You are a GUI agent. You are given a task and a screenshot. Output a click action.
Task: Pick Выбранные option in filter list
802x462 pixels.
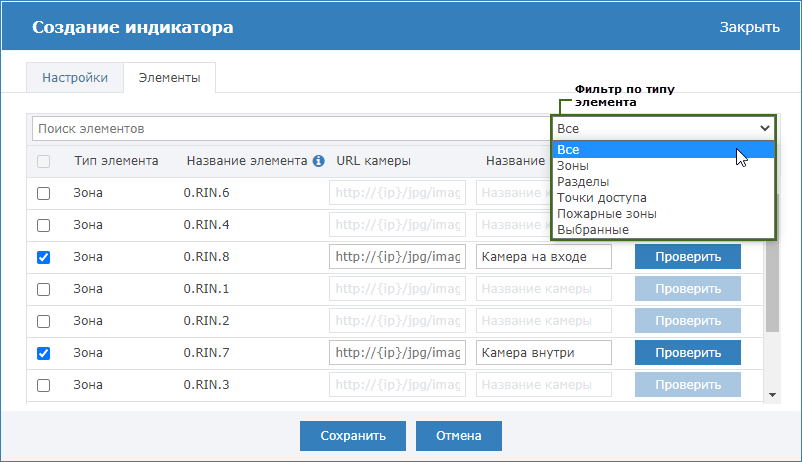[x=593, y=230]
